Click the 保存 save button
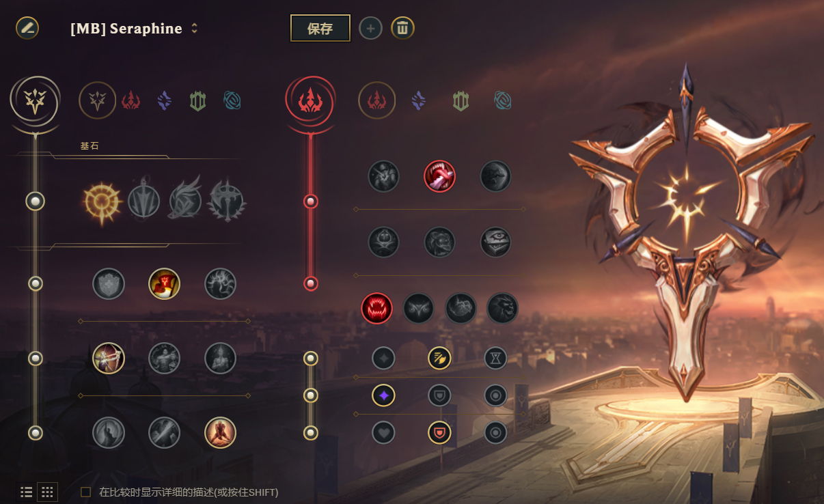 (x=320, y=29)
